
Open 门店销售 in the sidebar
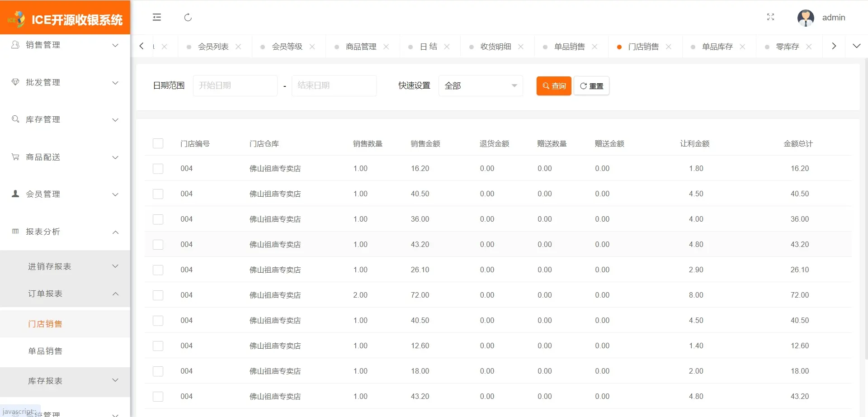click(45, 324)
